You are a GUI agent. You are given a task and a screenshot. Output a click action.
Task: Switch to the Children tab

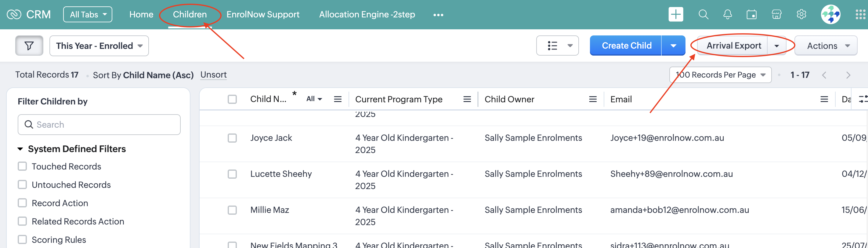pos(190,15)
